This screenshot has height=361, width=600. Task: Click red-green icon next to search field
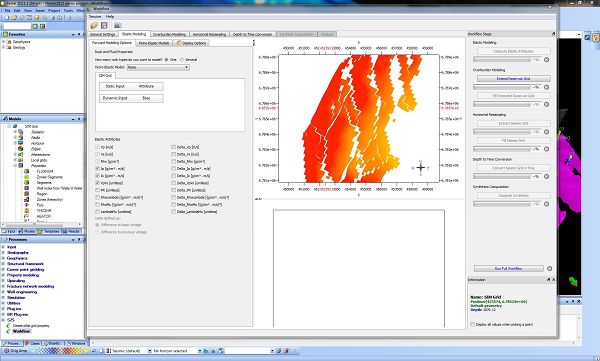(42, 26)
